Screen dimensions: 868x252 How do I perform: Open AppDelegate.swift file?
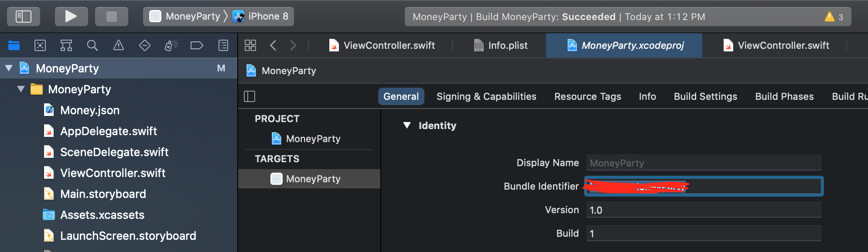(x=108, y=131)
